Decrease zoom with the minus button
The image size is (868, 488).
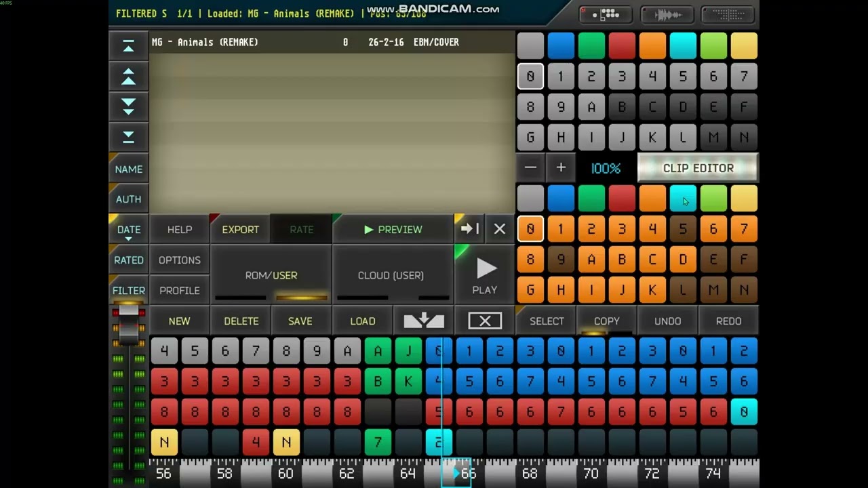530,167
